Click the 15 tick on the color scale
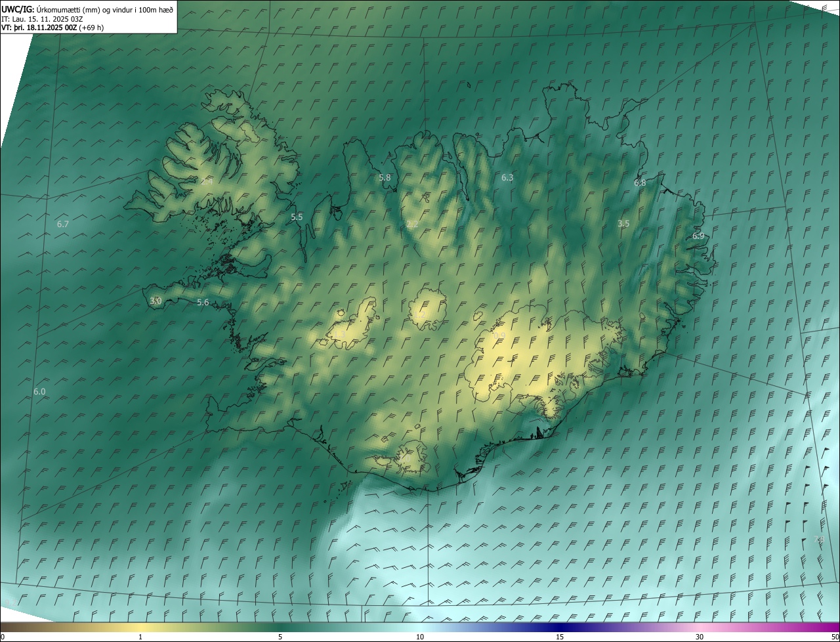 pyautogui.click(x=560, y=637)
